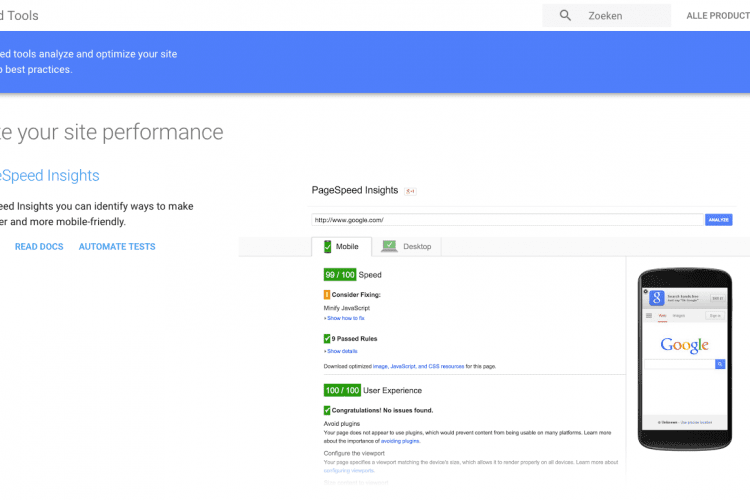Viewport: 750px width, 500px height.
Task: Click the orange Consider Fixing warning icon
Action: coord(327,295)
